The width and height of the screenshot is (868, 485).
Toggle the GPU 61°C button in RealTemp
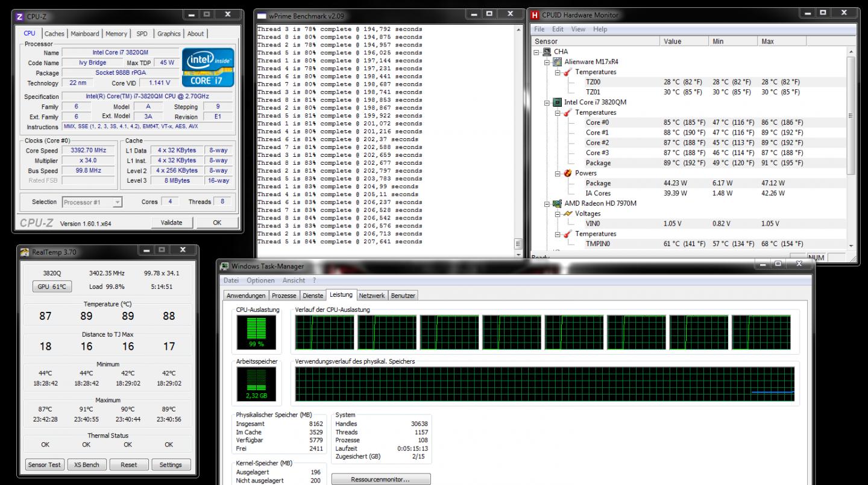pos(51,287)
